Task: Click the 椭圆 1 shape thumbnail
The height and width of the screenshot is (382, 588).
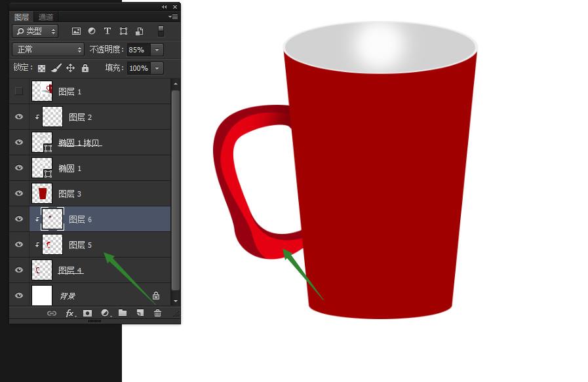Action: point(41,168)
